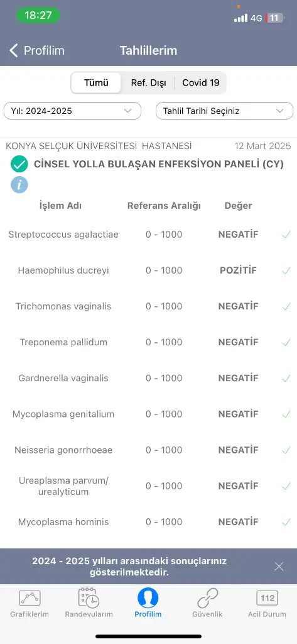Tap the checkmark next to Haemophilus ducreyi

pos(286,270)
